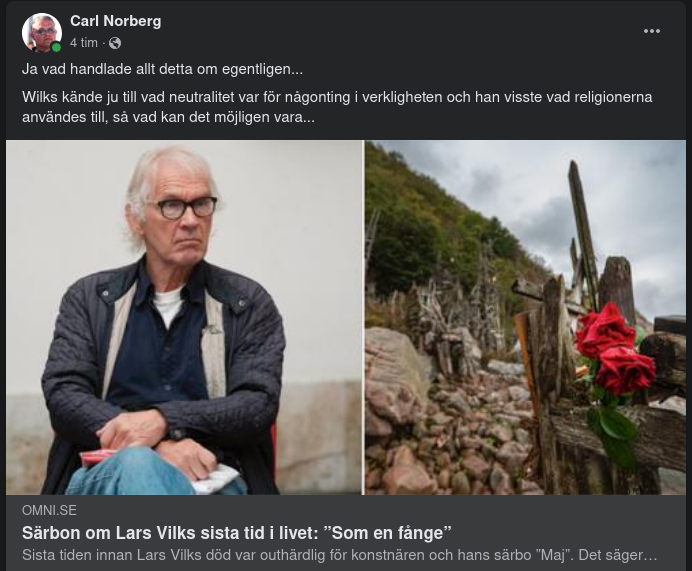Screen dimensions: 692x571
Task: Open Carl Norberg's profile via name
Action: coord(116,21)
